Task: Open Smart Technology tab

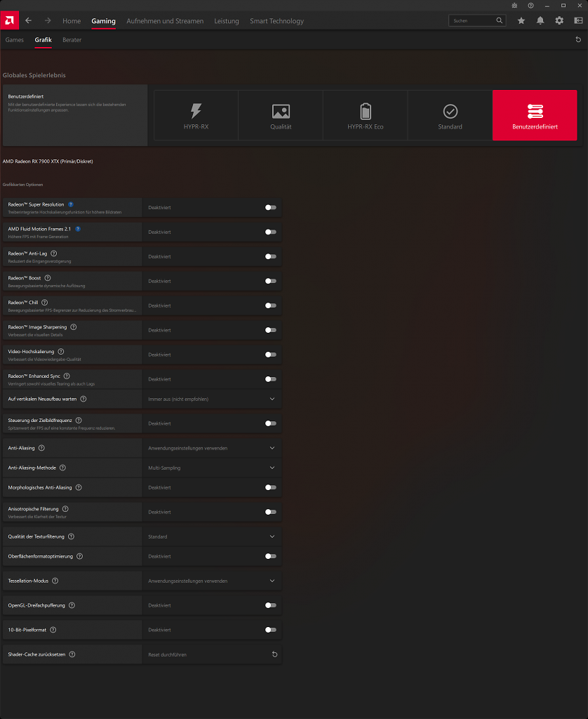Action: [x=277, y=21]
